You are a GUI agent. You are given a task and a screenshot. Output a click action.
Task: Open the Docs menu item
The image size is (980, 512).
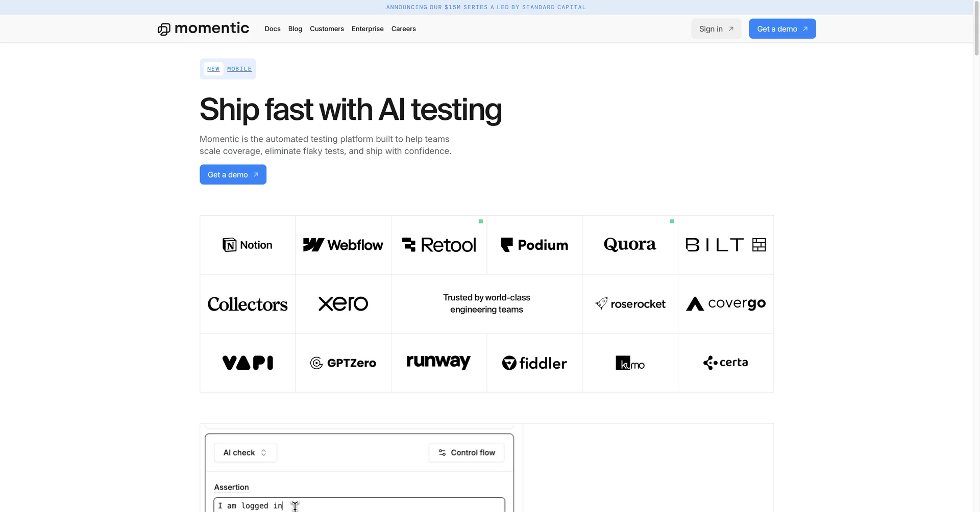pyautogui.click(x=273, y=29)
